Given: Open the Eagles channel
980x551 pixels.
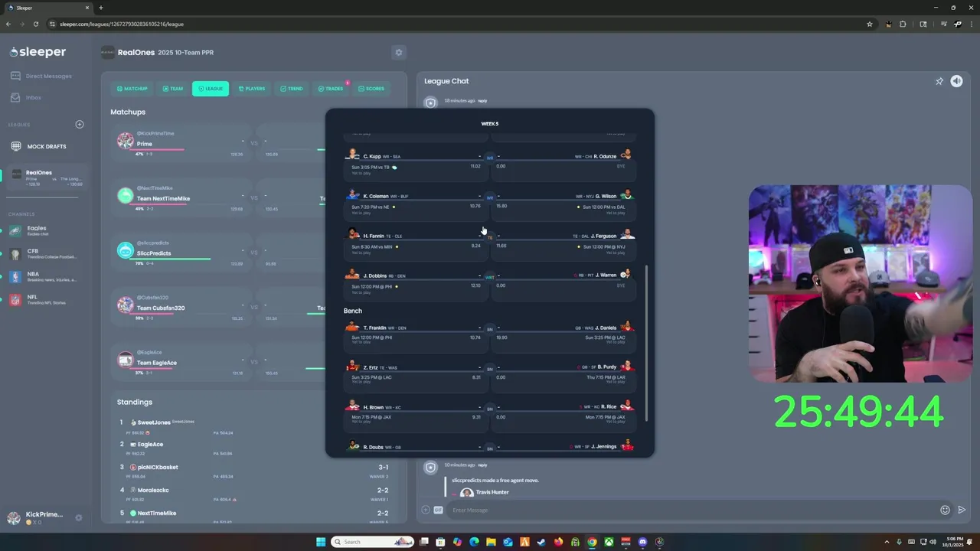Looking at the screenshot, I should [x=42, y=230].
